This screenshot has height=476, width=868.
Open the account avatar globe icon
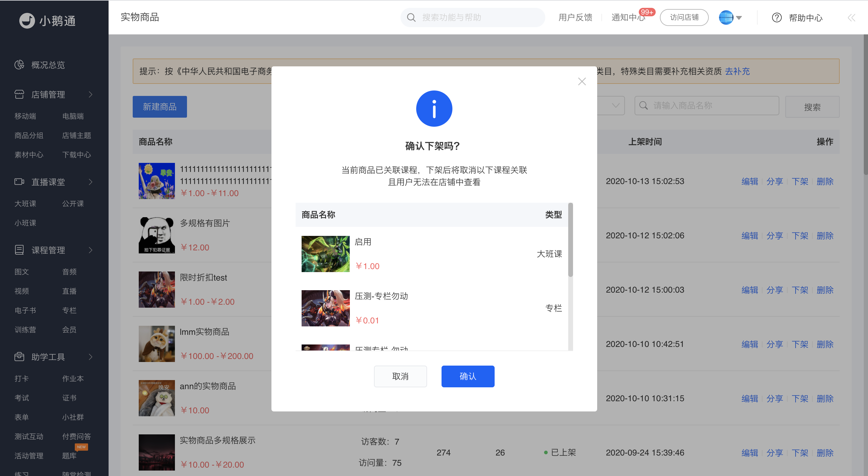coord(726,17)
